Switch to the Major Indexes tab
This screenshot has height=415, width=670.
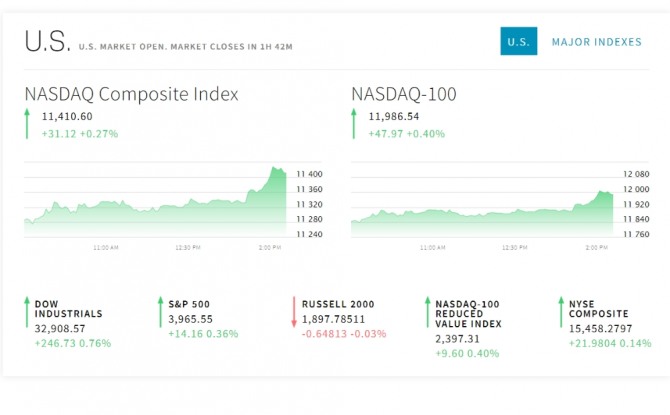click(596, 42)
